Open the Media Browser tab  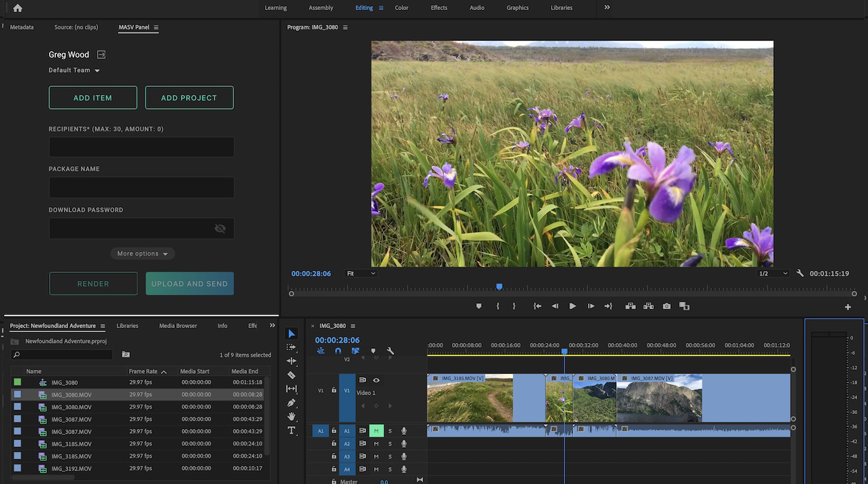tap(178, 326)
